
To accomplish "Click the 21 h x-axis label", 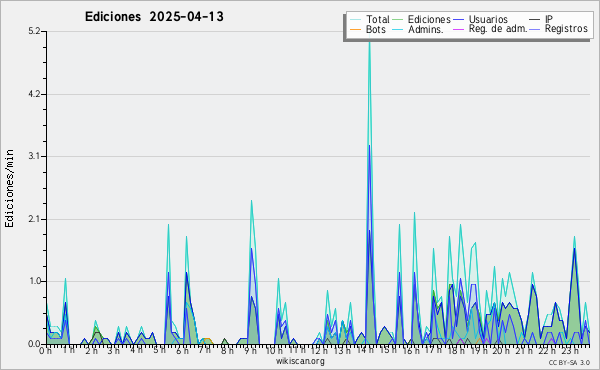I will coord(524,351).
